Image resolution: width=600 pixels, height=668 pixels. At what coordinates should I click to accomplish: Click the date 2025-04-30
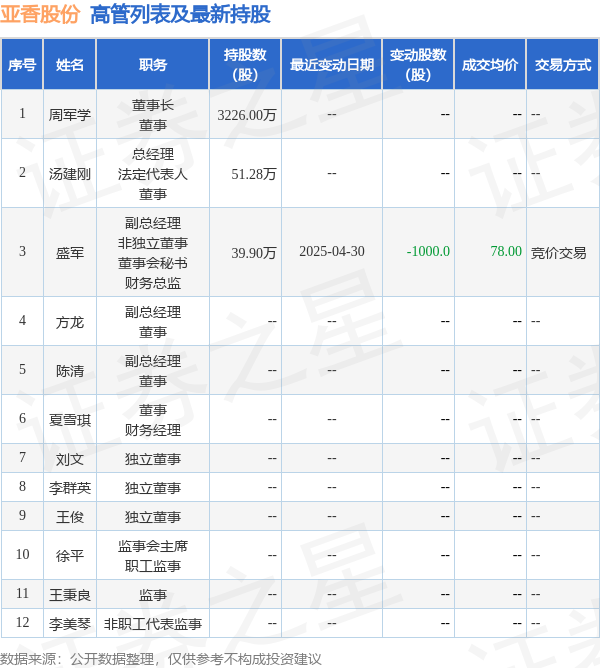[332, 251]
